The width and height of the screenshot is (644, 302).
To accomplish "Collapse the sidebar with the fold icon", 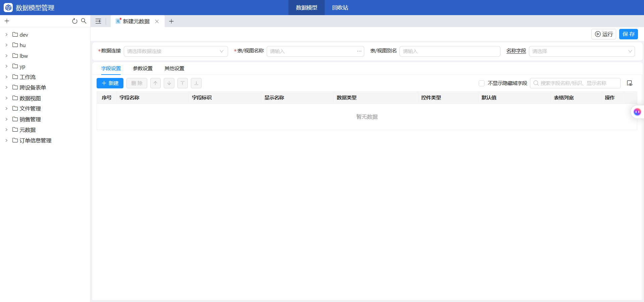I will [98, 21].
